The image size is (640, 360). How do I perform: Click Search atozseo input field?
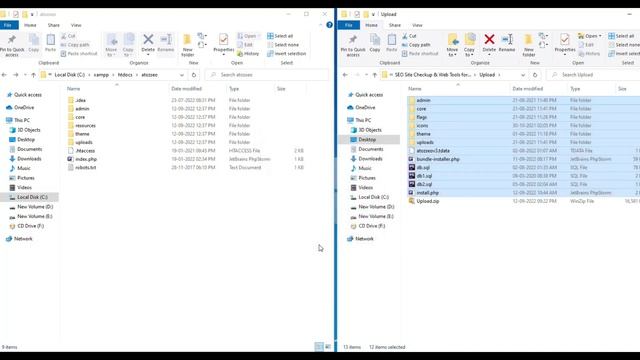tap(267, 75)
